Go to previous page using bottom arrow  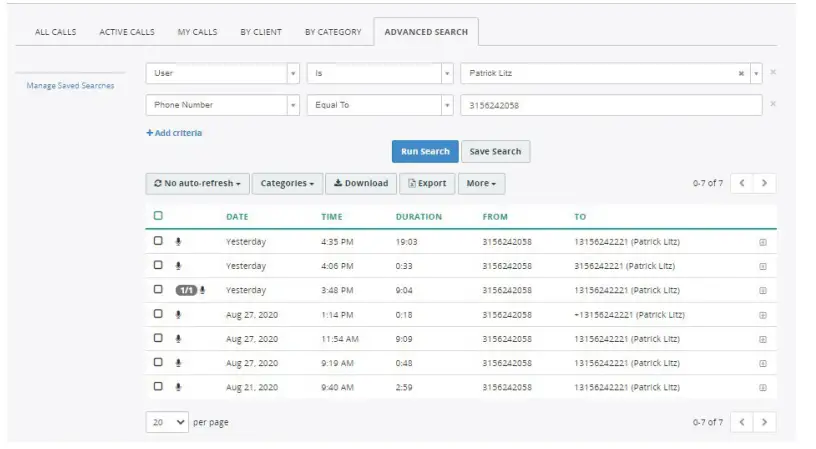point(742,422)
